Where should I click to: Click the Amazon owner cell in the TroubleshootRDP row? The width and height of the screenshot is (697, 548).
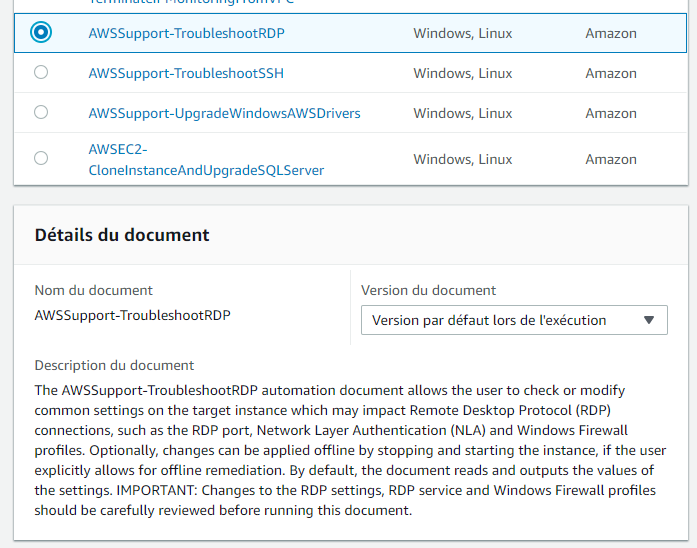611,33
